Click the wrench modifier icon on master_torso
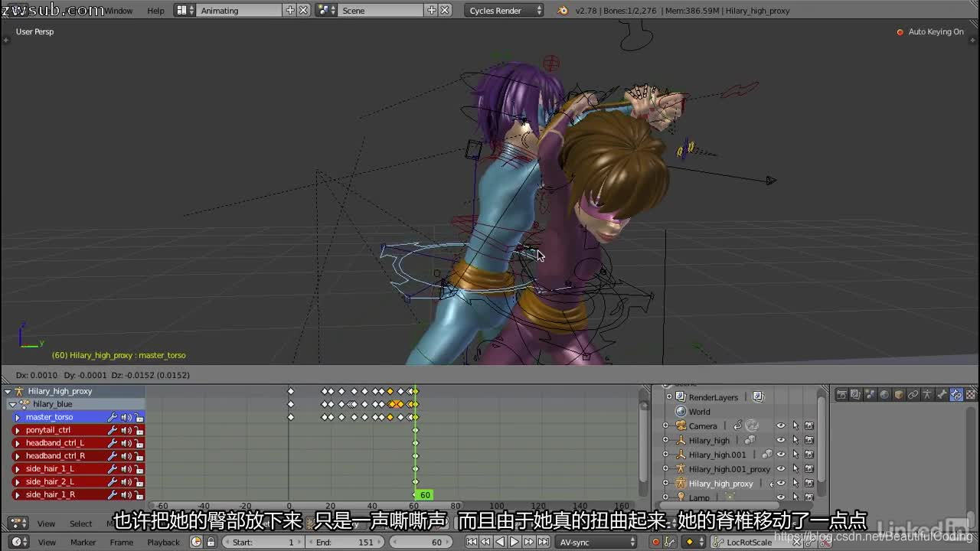This screenshot has width=980, height=551. pyautogui.click(x=112, y=417)
